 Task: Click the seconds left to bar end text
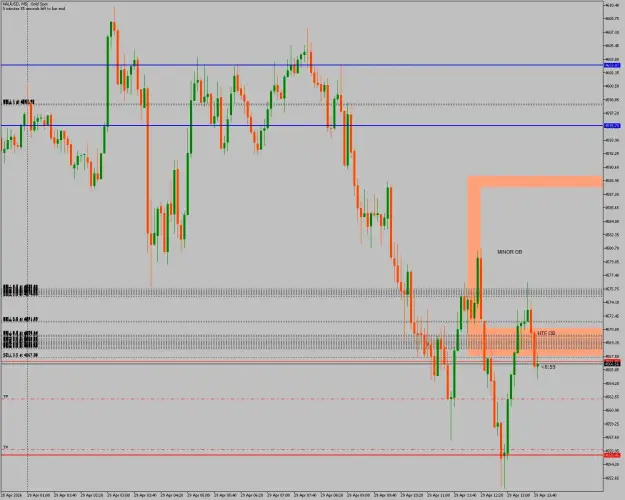(x=34, y=8)
